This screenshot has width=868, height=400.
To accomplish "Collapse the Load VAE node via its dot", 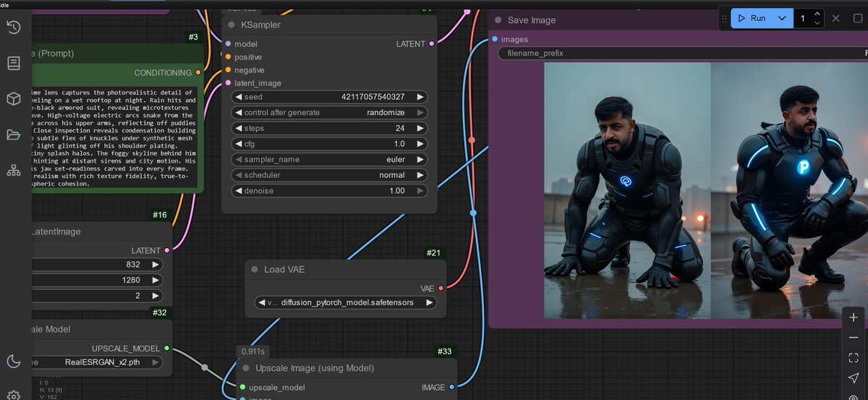I will point(255,269).
